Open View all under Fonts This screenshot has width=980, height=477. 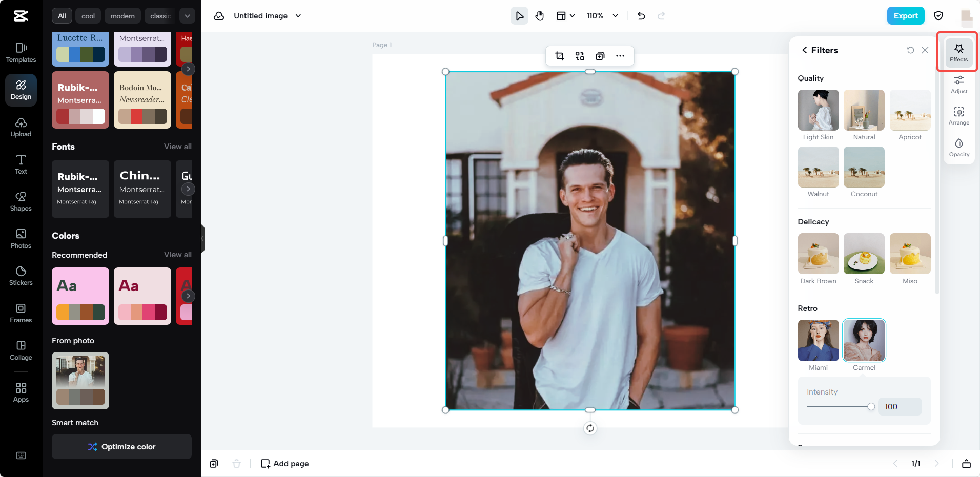[x=177, y=147]
